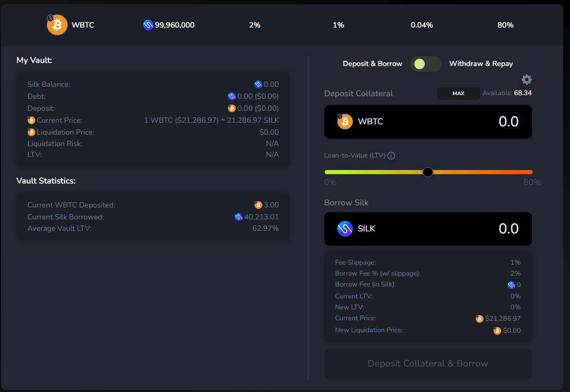Viewport: 570px width, 392px height.
Task: Click the Deposit Collateral section label
Action: (x=359, y=93)
